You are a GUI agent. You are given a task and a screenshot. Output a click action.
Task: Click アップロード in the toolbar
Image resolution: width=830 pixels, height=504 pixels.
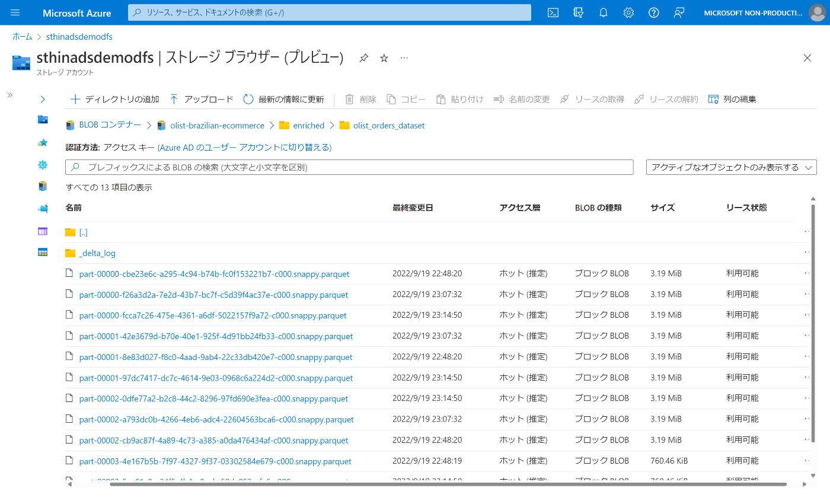click(x=202, y=99)
